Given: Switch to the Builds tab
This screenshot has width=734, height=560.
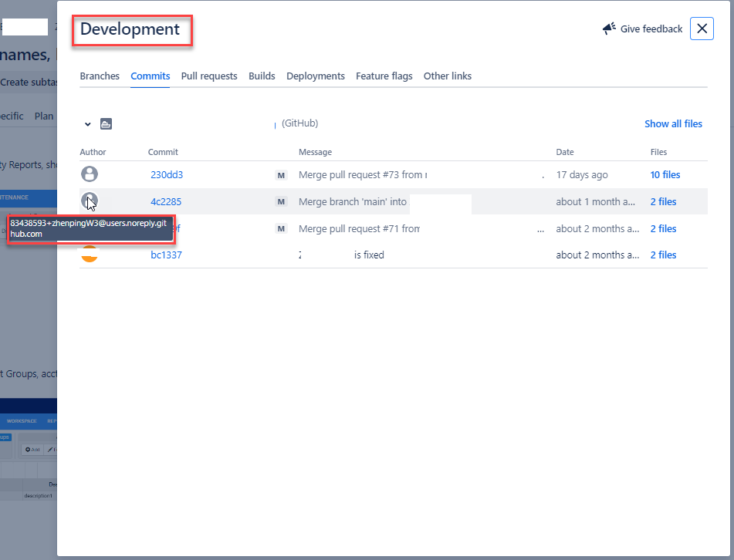Looking at the screenshot, I should (x=262, y=76).
